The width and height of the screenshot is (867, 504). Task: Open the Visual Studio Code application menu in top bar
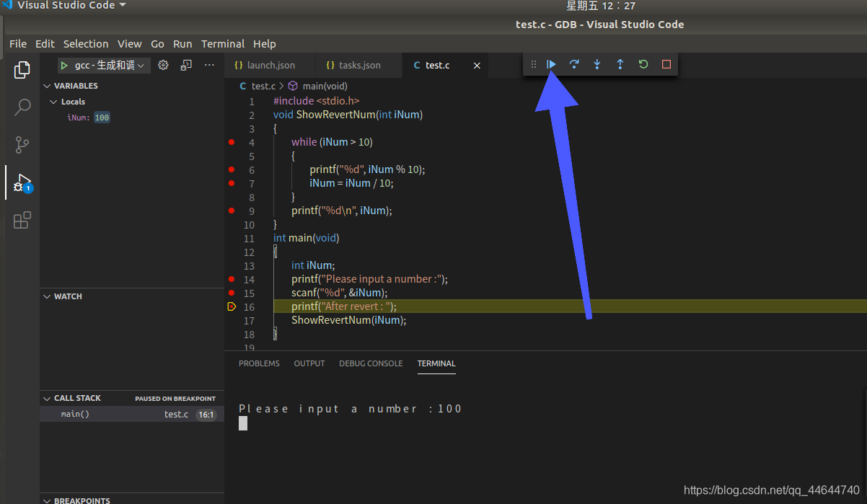click(x=64, y=5)
